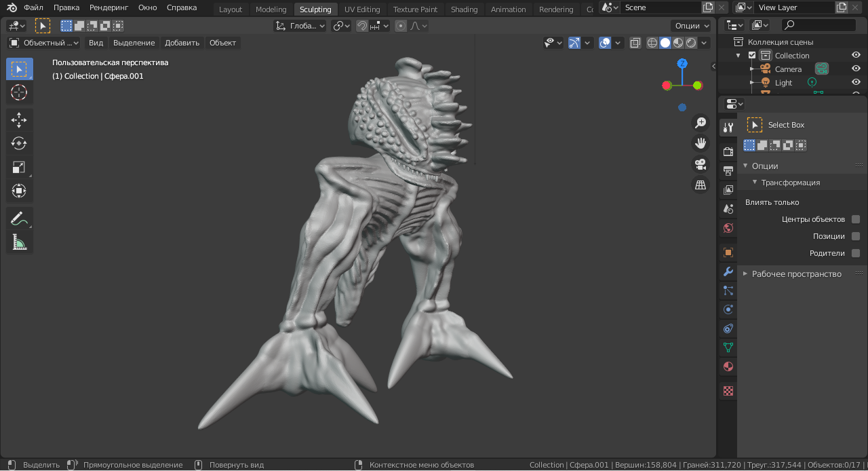Viewport: 868px width, 471px height.
Task: Switch to wireframe viewport shading
Action: [x=652, y=43]
